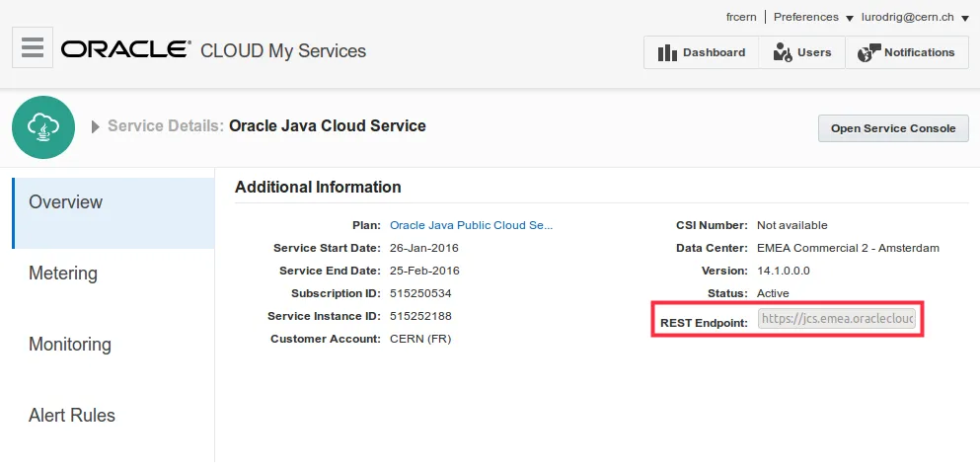Click the Java Cloud Service round icon
Viewport: 980px width, 471px height.
click(x=43, y=127)
